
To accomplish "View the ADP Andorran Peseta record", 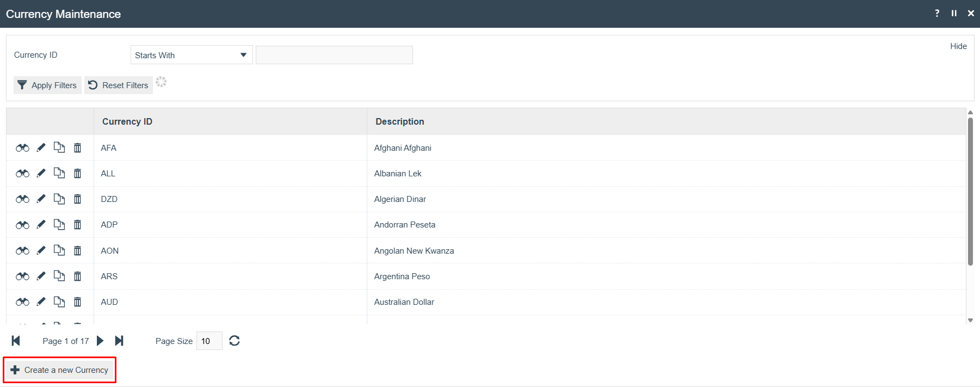I will pyautogui.click(x=22, y=225).
